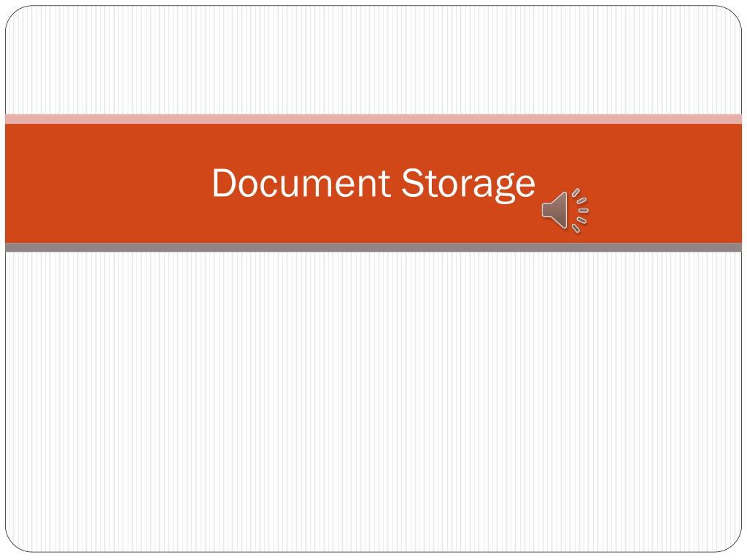
Task: Click the rounded bottom-left corner of the slide
Action: click(x=15, y=542)
